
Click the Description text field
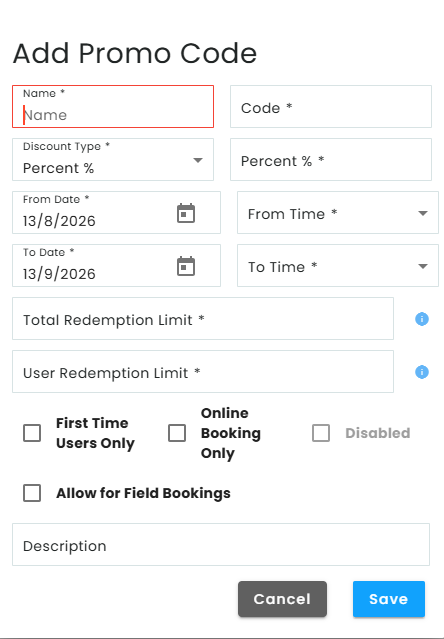click(x=221, y=544)
